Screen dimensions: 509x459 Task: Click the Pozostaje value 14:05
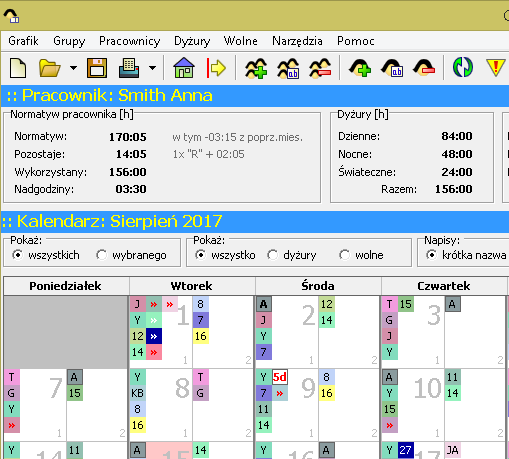(x=131, y=154)
